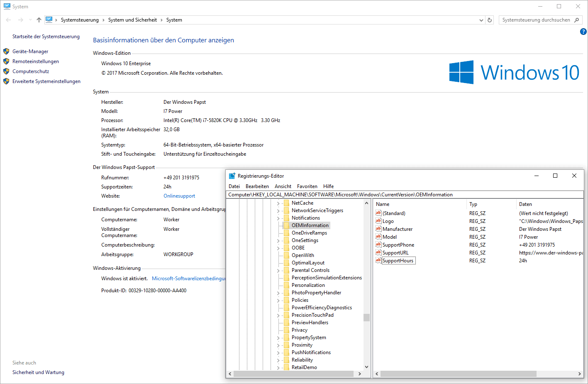Open the Favoriten menu
Viewport: 588px width, 384px height.
(x=307, y=186)
